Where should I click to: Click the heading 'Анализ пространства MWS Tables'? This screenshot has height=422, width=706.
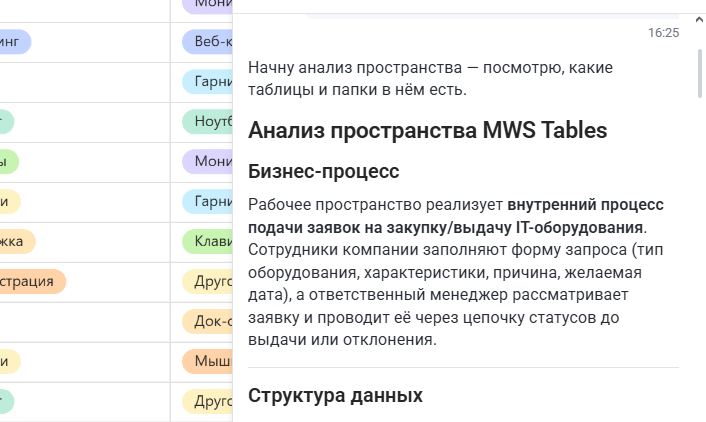427,130
